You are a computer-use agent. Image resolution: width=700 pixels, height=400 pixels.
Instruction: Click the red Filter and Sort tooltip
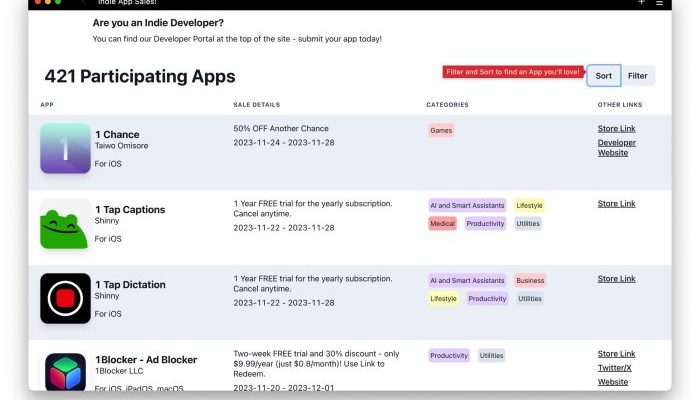coord(513,72)
